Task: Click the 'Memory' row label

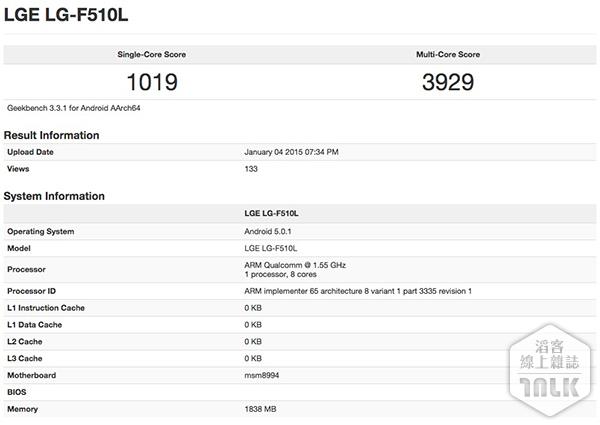Action: click(22, 409)
